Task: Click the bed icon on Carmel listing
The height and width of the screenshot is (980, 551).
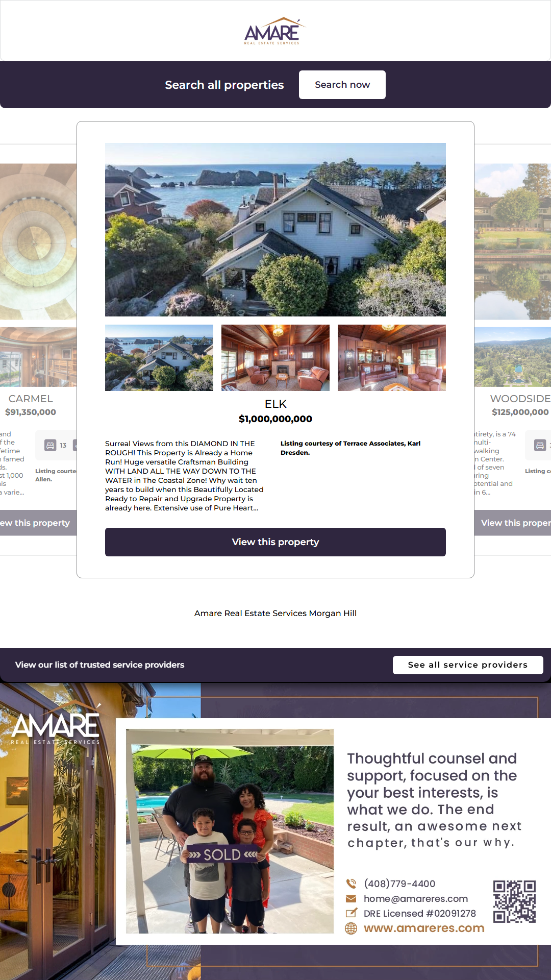Action: (50, 445)
